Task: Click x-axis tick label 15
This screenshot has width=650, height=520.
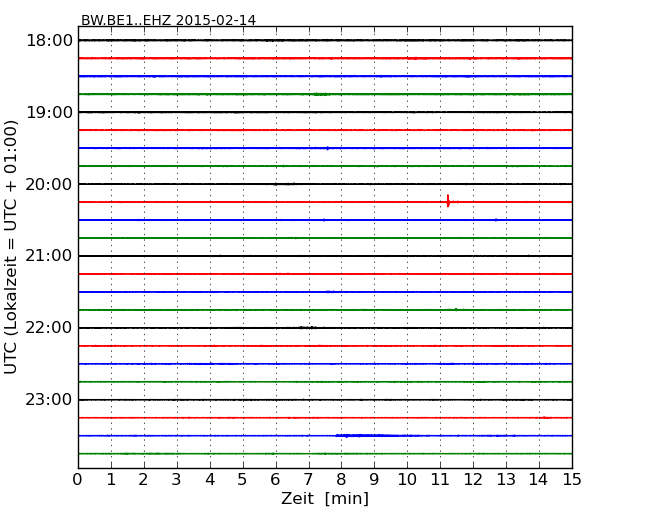Action: tap(572, 480)
